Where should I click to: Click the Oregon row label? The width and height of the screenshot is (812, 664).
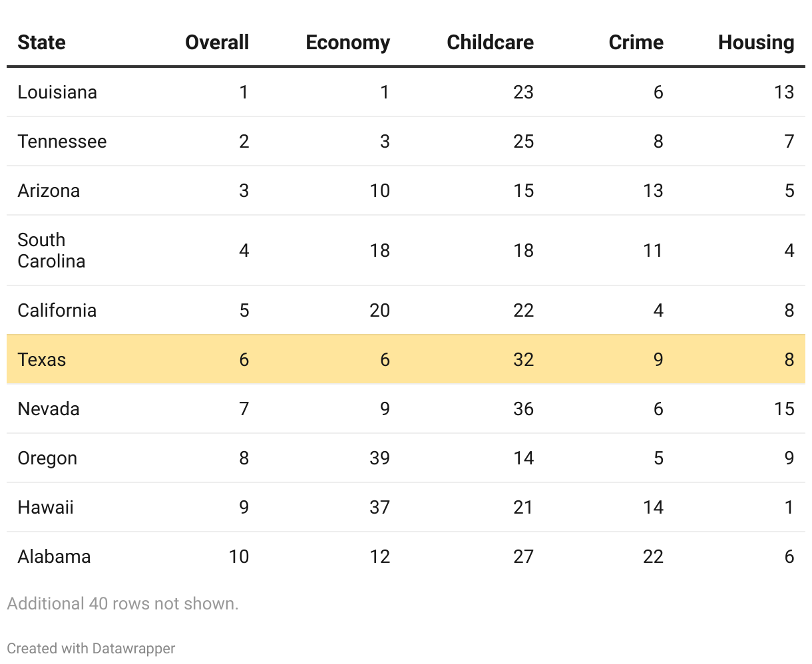point(47,458)
